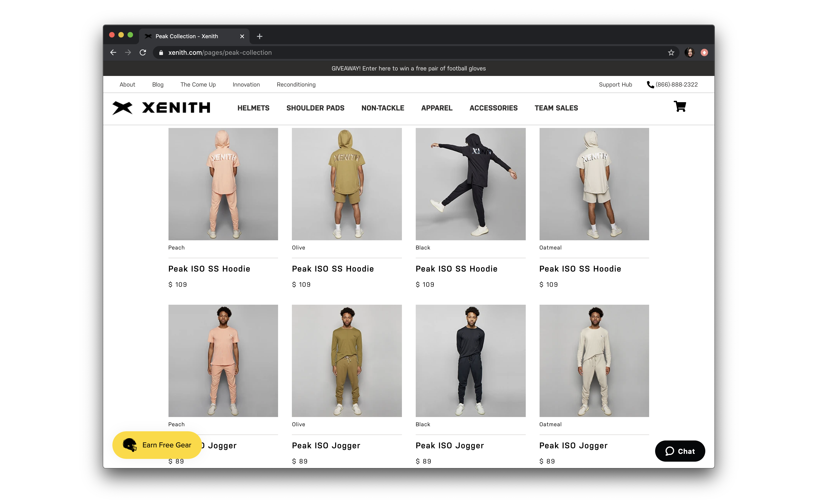
Task: Click the phone number (866)-888-2322
Action: click(x=676, y=85)
